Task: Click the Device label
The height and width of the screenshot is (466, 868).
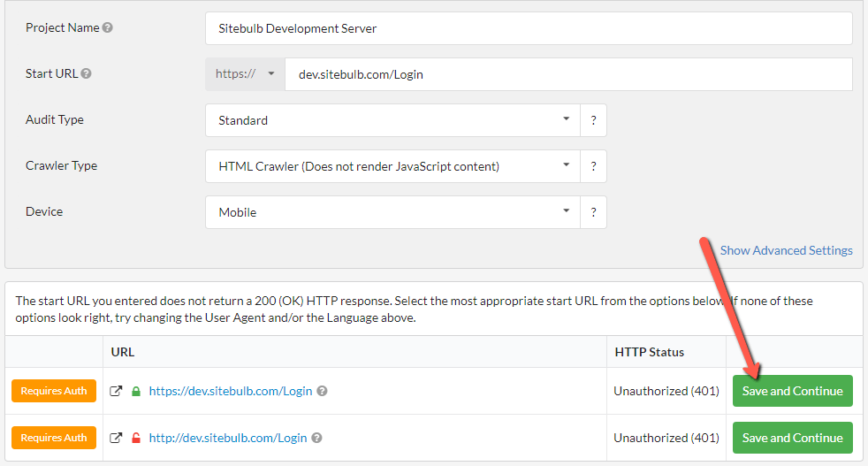Action: click(x=43, y=211)
